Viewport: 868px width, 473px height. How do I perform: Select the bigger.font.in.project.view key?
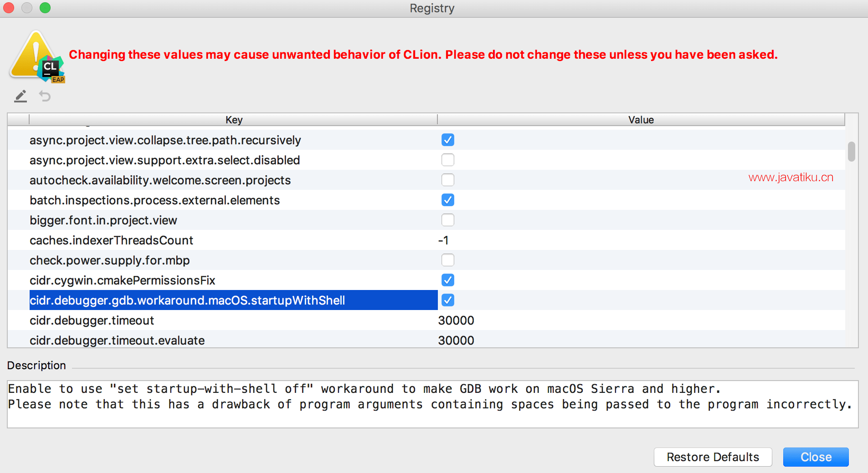103,220
